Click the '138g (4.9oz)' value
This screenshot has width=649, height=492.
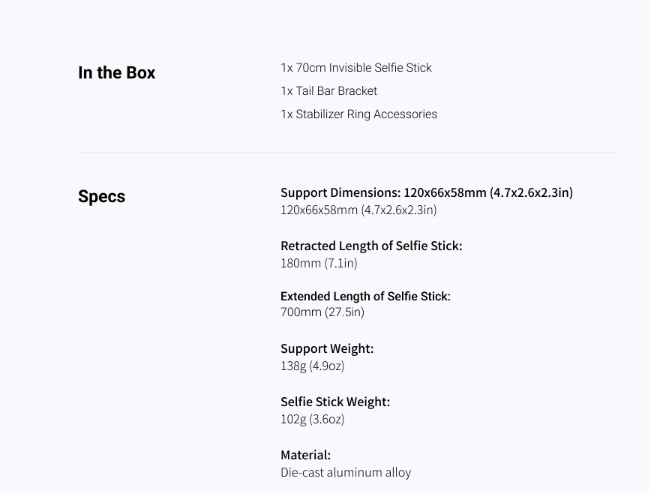[x=312, y=366]
